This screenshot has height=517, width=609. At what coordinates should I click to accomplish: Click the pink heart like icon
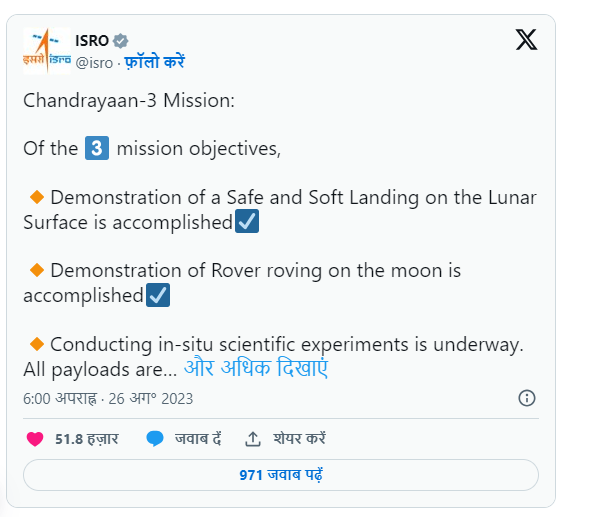click(x=35, y=439)
